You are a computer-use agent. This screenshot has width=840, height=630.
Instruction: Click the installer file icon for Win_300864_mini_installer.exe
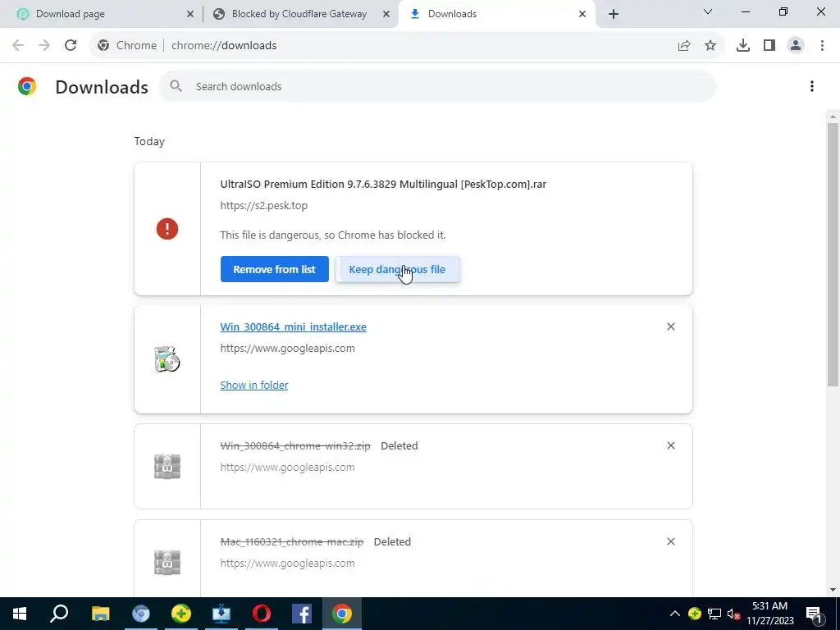(167, 359)
